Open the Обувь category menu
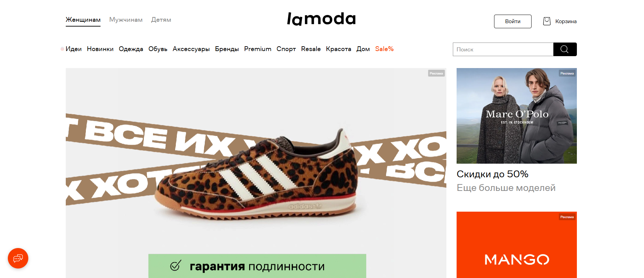Screen dimensions: 644x278 [158, 49]
